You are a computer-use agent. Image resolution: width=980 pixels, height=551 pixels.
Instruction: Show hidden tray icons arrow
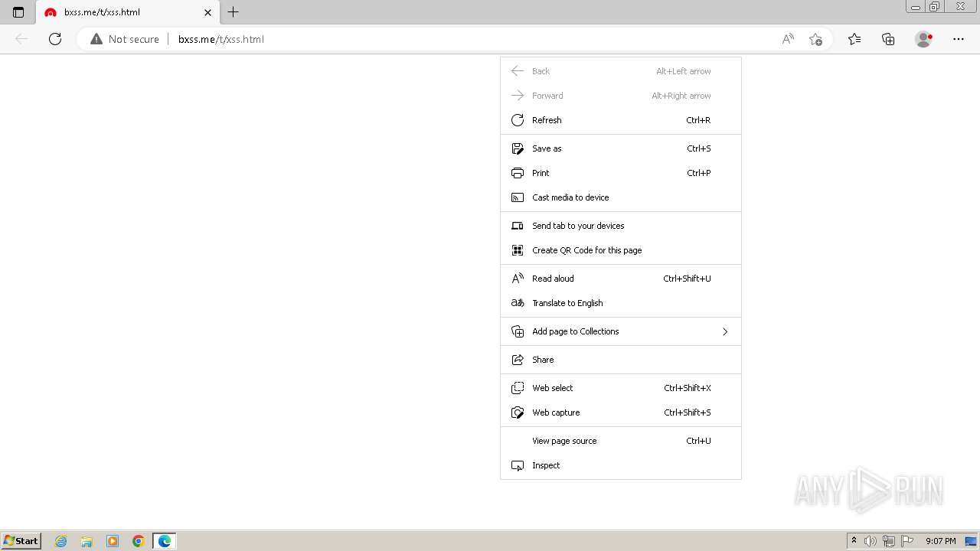[x=854, y=541]
